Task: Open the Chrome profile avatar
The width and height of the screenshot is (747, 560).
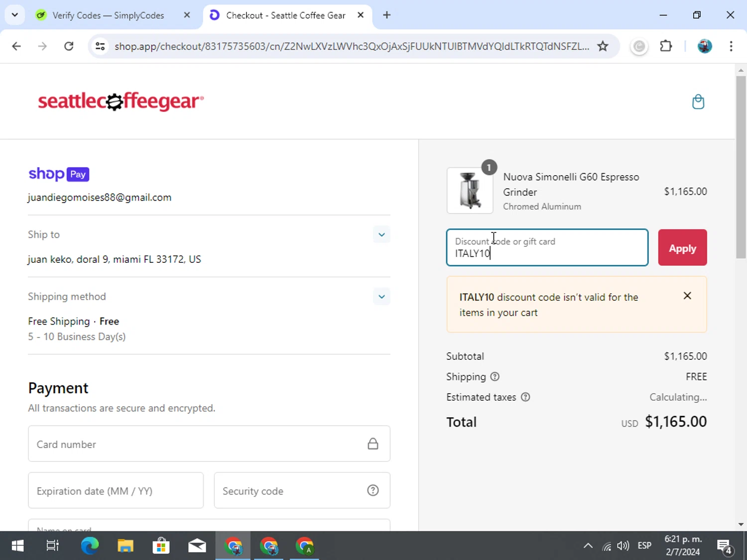Action: (x=705, y=46)
